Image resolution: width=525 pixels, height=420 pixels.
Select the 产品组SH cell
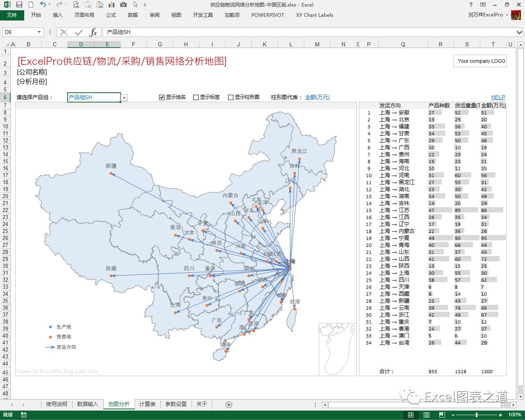click(94, 97)
